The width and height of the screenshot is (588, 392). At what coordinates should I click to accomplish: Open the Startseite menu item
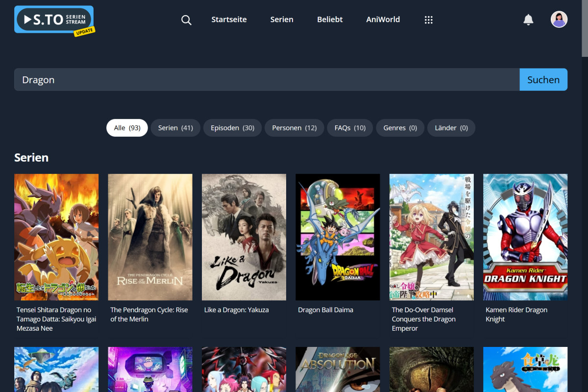(229, 20)
